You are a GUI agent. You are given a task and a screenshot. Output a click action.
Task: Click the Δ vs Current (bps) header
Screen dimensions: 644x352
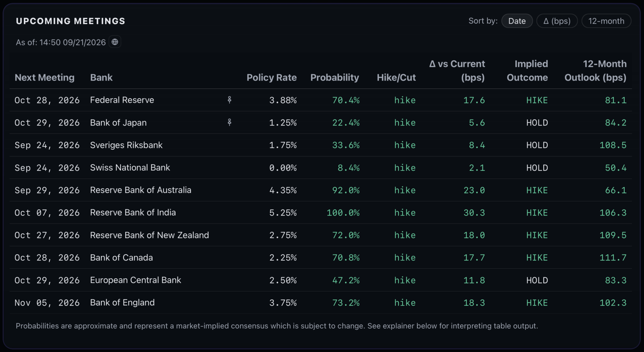pos(457,70)
